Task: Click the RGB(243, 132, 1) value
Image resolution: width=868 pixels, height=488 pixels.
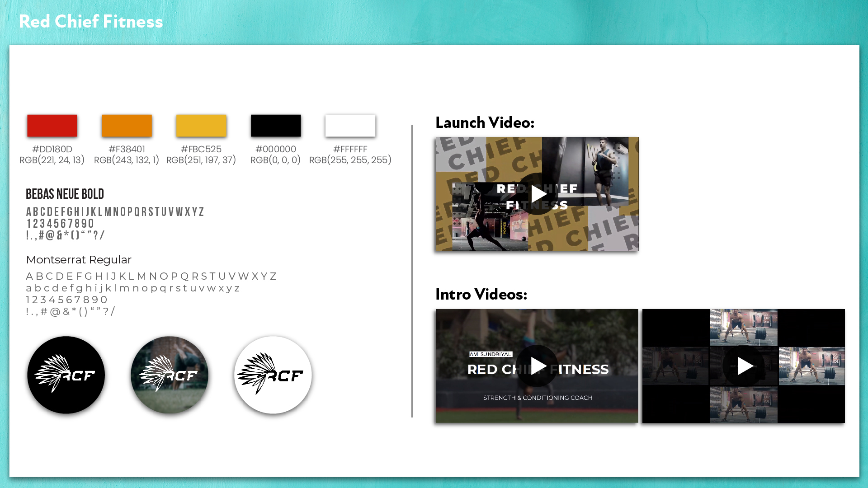Action: [x=127, y=160]
